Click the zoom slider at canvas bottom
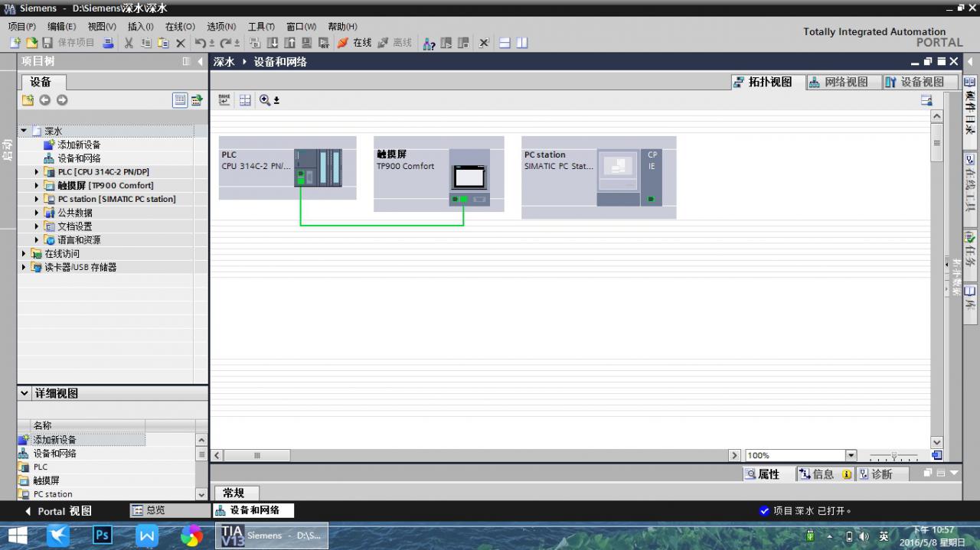The image size is (980, 550). (893, 456)
